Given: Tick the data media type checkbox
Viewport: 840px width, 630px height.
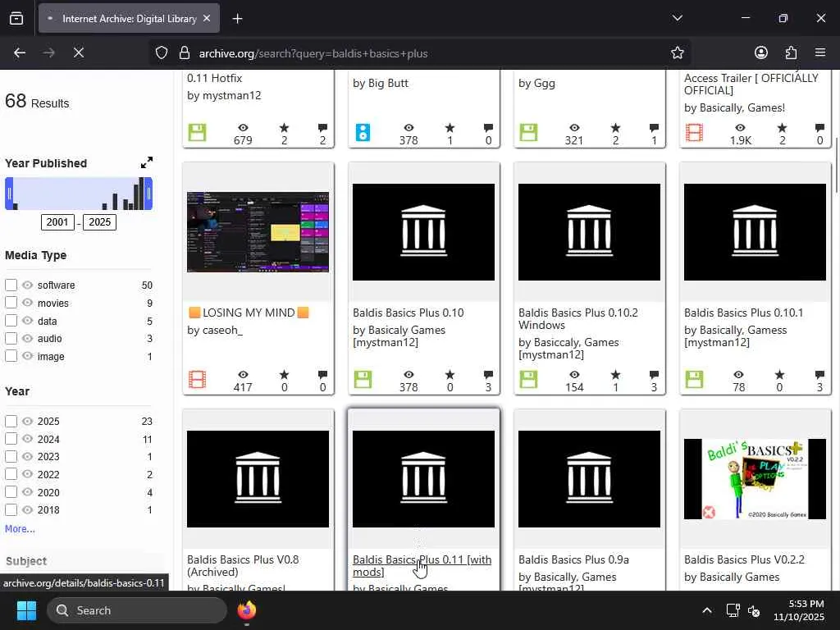Looking at the screenshot, I should (x=11, y=321).
